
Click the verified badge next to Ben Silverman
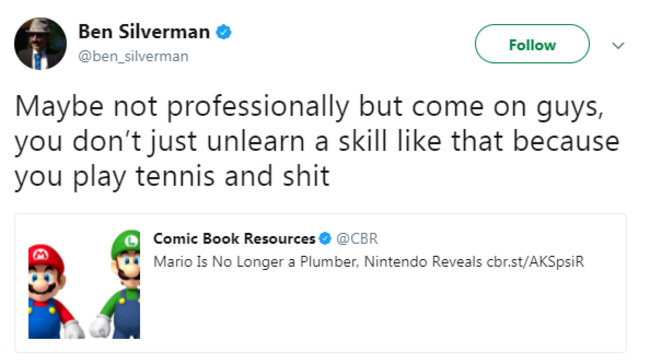(224, 32)
